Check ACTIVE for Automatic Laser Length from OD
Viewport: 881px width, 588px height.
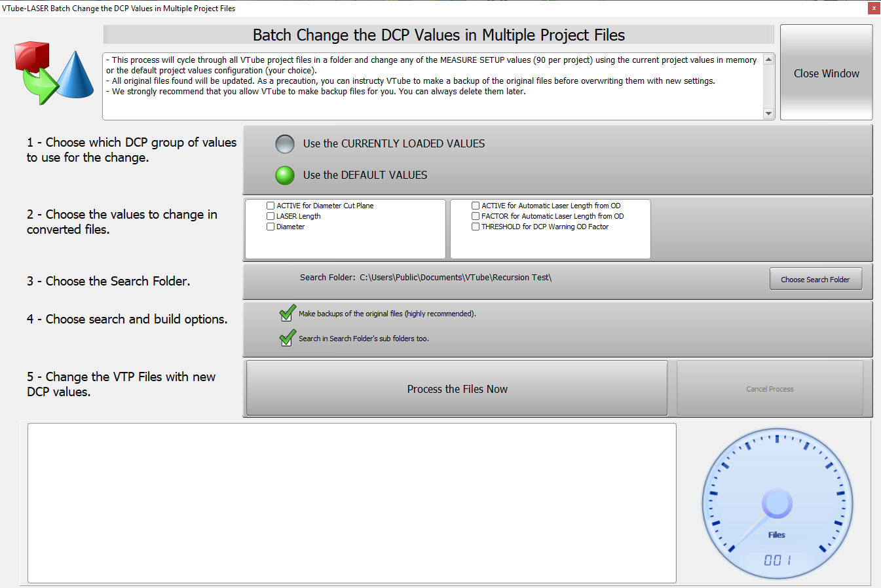point(476,206)
